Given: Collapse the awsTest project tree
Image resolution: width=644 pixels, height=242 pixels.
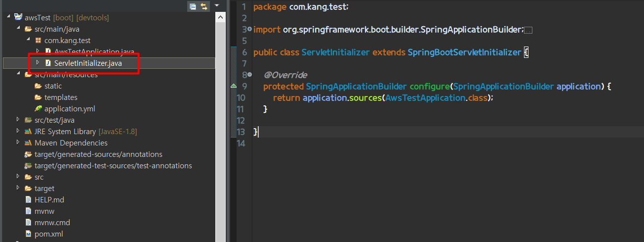Looking at the screenshot, I should click(x=8, y=17).
